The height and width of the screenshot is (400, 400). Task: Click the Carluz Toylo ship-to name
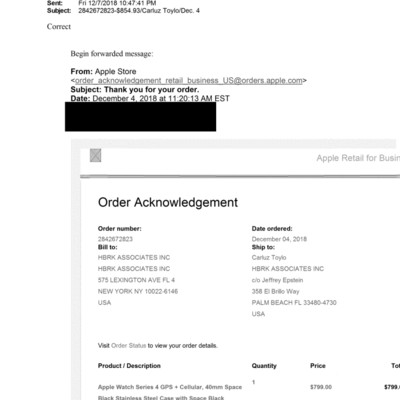coord(269,257)
